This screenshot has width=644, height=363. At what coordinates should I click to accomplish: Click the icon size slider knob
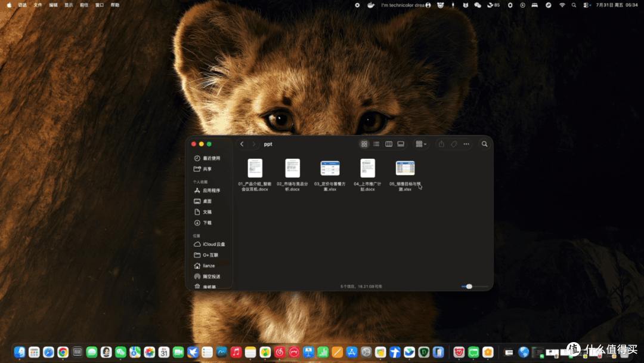pyautogui.click(x=469, y=286)
